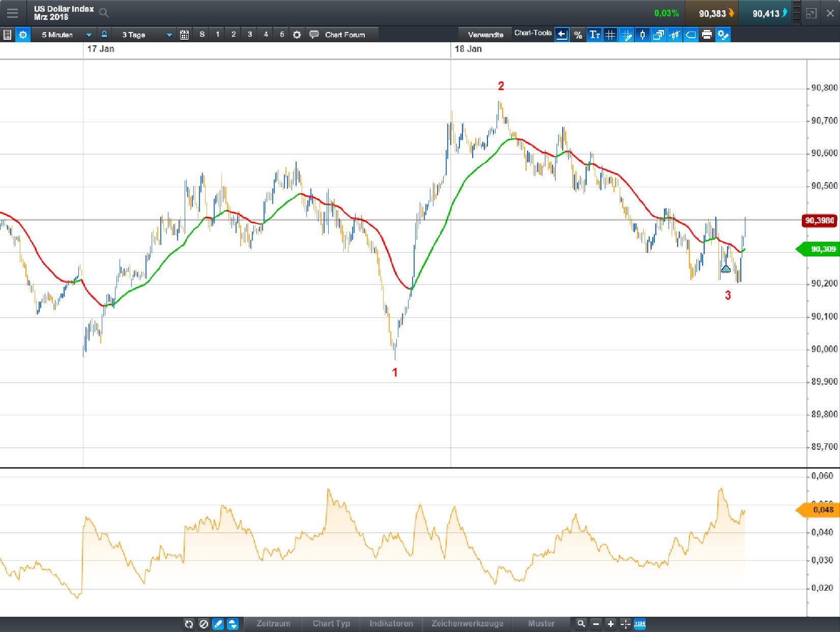Open the text annotation tool (Tt icon)
Viewport: 840px width, 632px height.
[x=594, y=35]
